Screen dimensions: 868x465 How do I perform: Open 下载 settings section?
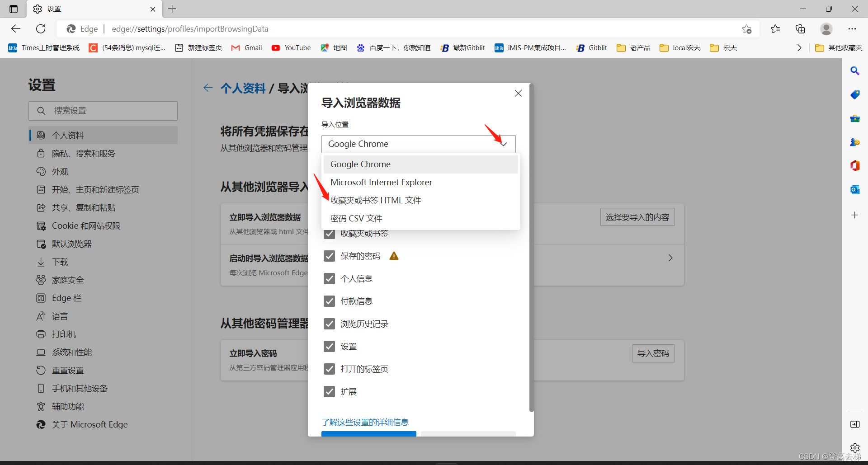104,262
